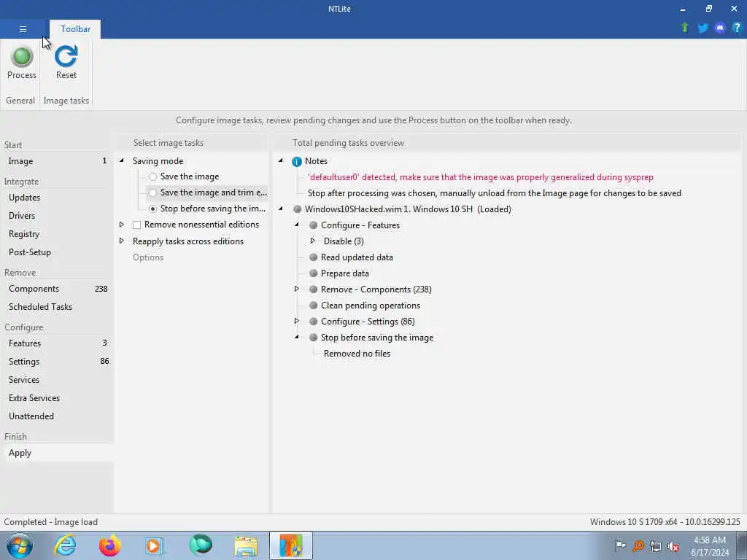Launch Firefox from the taskbar
Viewport: 747px width, 560px height.
pos(109,545)
